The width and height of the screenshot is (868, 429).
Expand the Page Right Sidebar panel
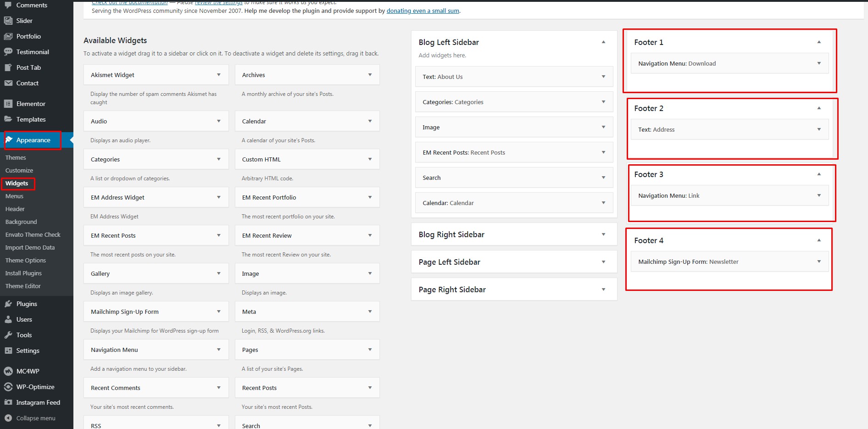(603, 290)
